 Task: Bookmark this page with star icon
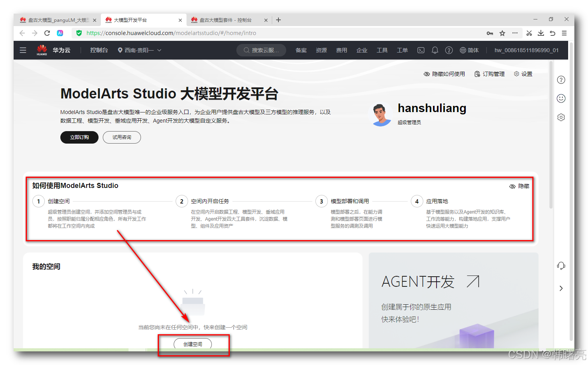click(502, 33)
